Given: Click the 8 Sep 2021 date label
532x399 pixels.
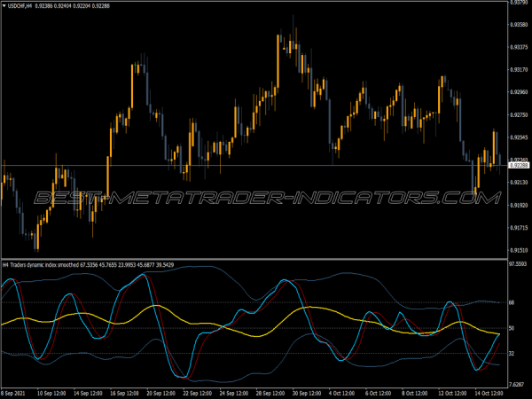Looking at the screenshot, I should coord(13,394).
